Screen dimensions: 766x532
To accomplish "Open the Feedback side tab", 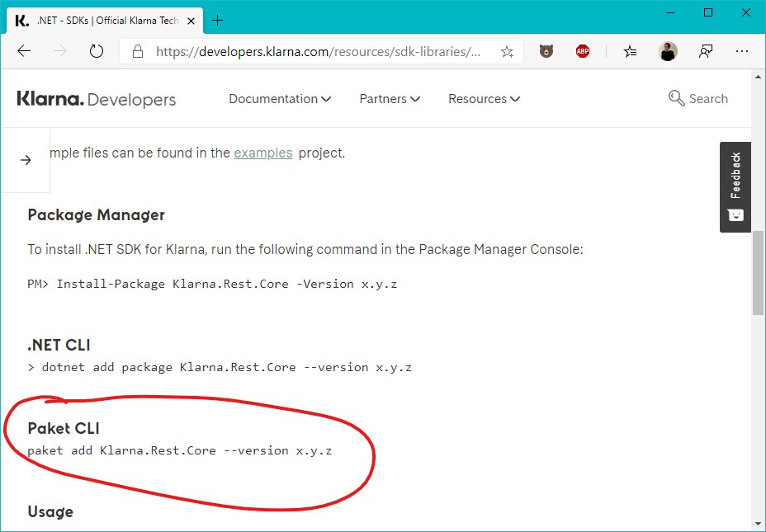I will coord(735,187).
